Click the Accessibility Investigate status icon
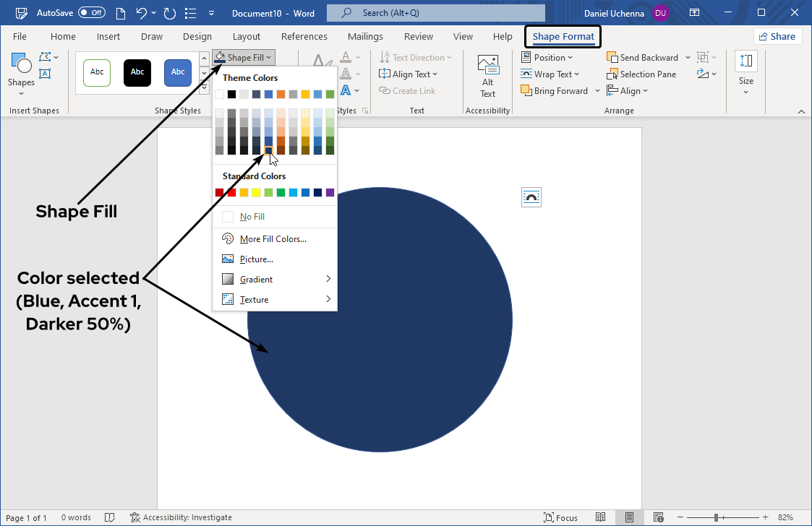The image size is (812, 526). point(134,517)
